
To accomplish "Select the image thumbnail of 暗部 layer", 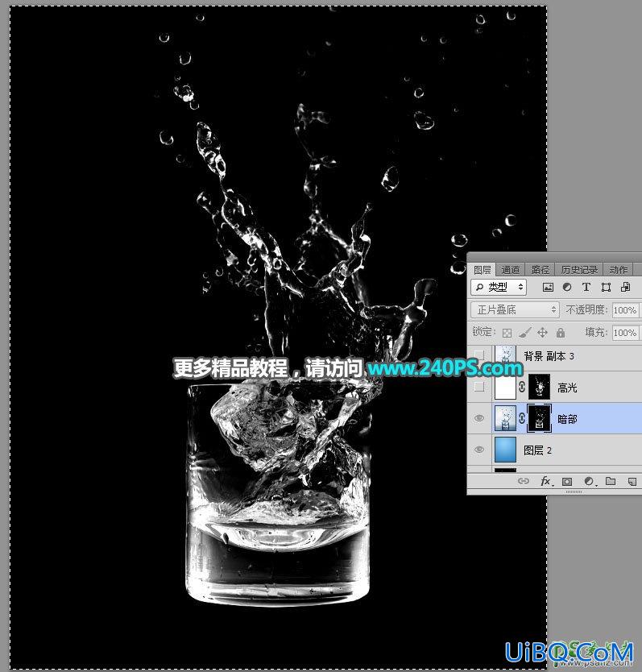I will (505, 418).
